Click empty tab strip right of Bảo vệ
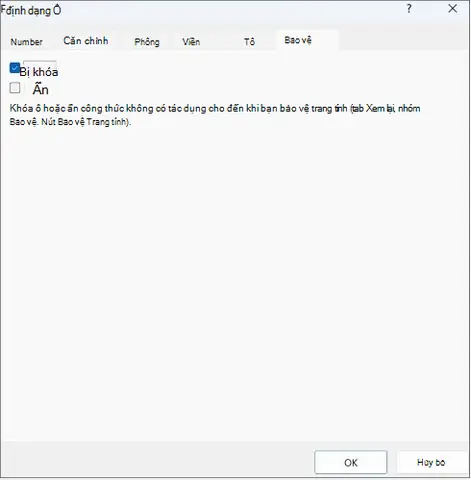Screen dimensions: 471x480 (x=403, y=40)
